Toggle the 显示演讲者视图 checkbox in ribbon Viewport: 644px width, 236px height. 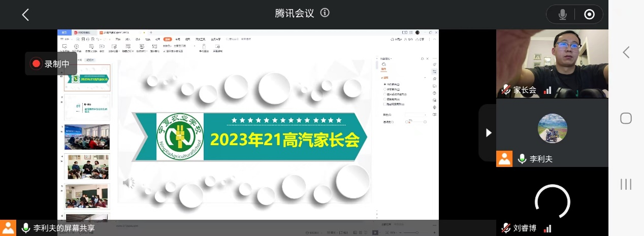[x=173, y=51]
